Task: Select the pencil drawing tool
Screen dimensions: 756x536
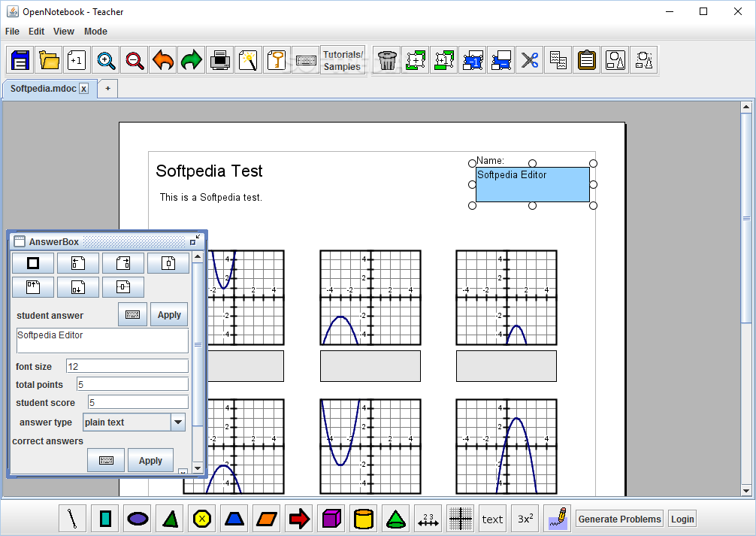Action: coord(557,519)
